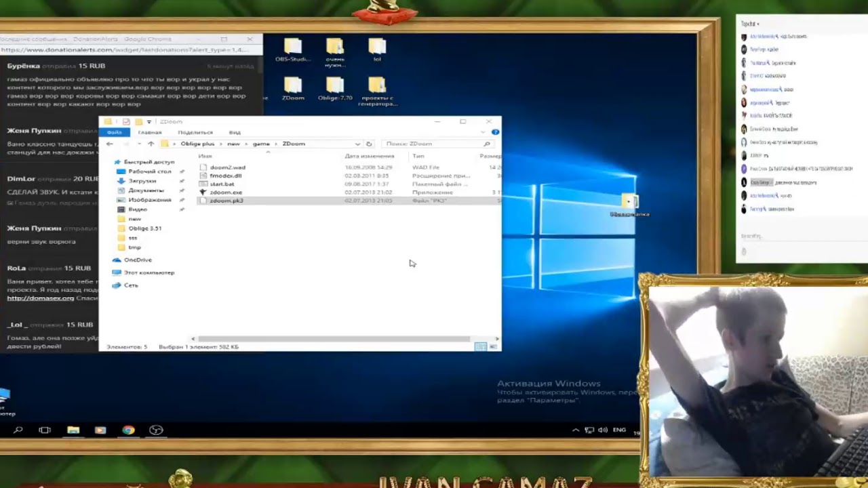Click DonationAlerts window address bar
Image resolution: width=868 pixels, height=488 pixels.
coord(130,49)
